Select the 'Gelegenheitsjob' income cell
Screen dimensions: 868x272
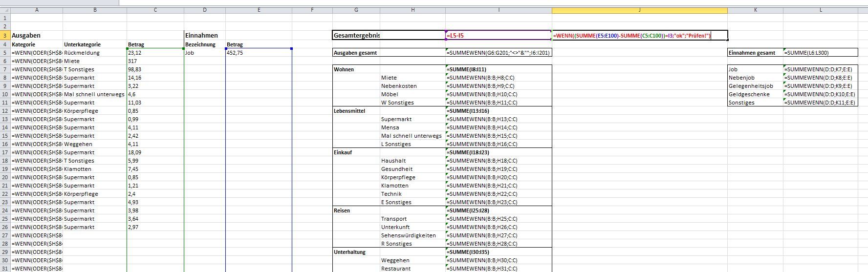(x=755, y=86)
